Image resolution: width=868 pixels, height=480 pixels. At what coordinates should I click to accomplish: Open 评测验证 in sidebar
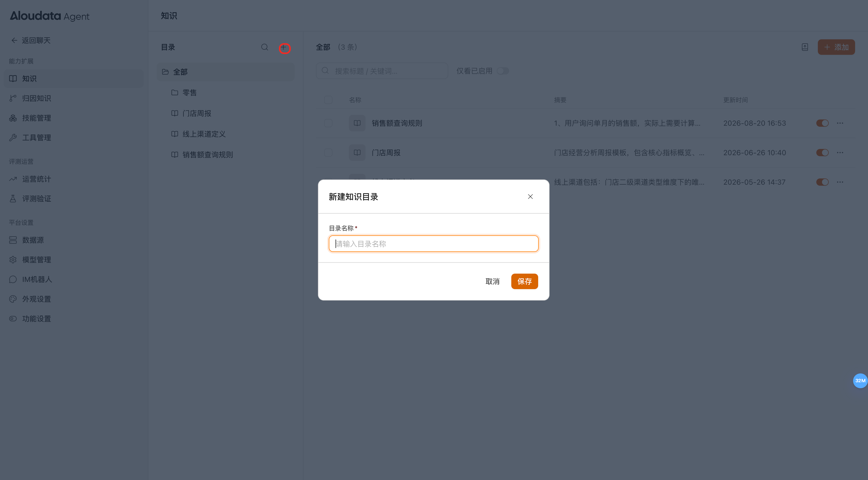point(73,199)
